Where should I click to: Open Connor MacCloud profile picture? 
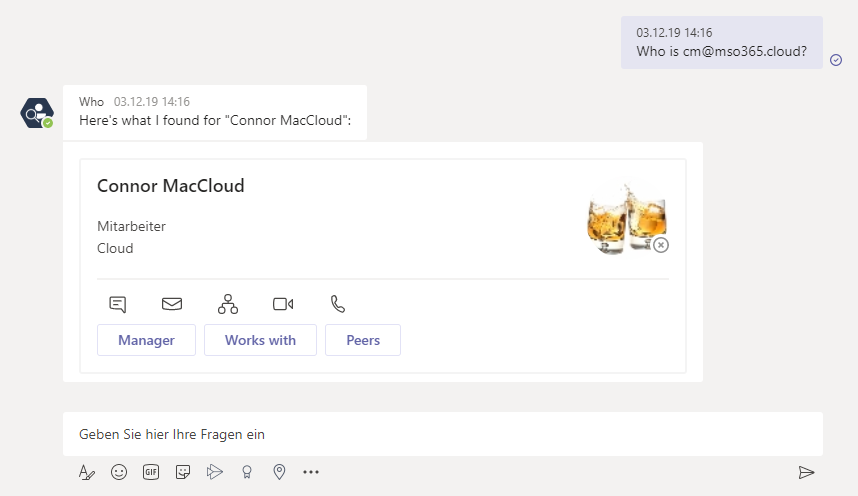tap(627, 218)
